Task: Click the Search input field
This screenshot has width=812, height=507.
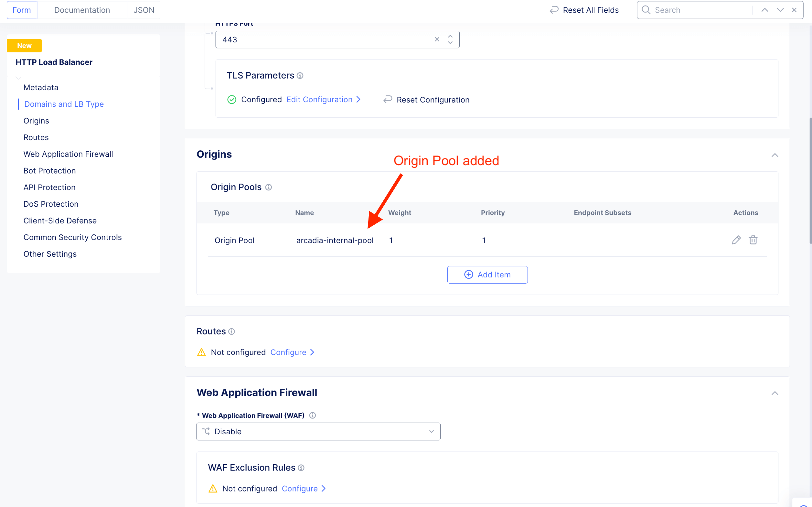Action: 700,10
